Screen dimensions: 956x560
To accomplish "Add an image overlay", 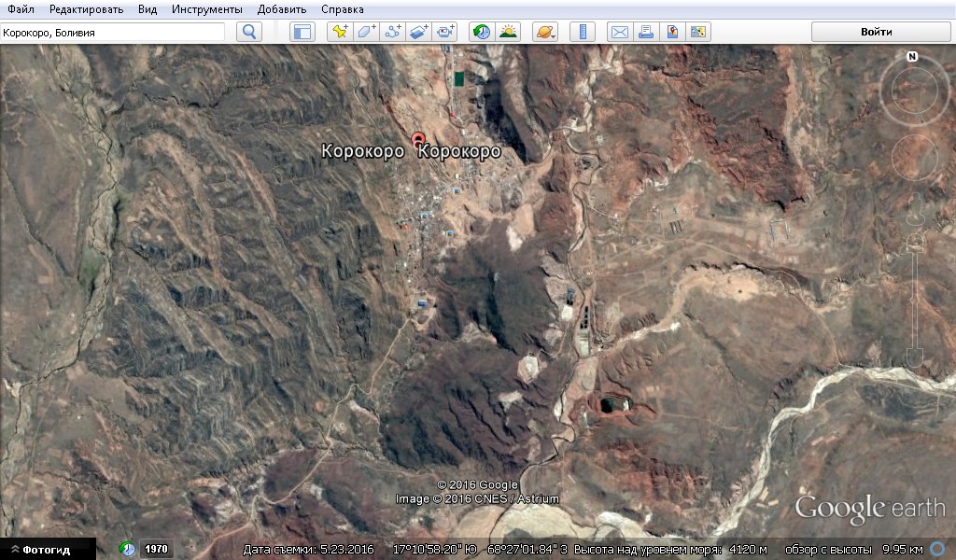I will [x=419, y=32].
